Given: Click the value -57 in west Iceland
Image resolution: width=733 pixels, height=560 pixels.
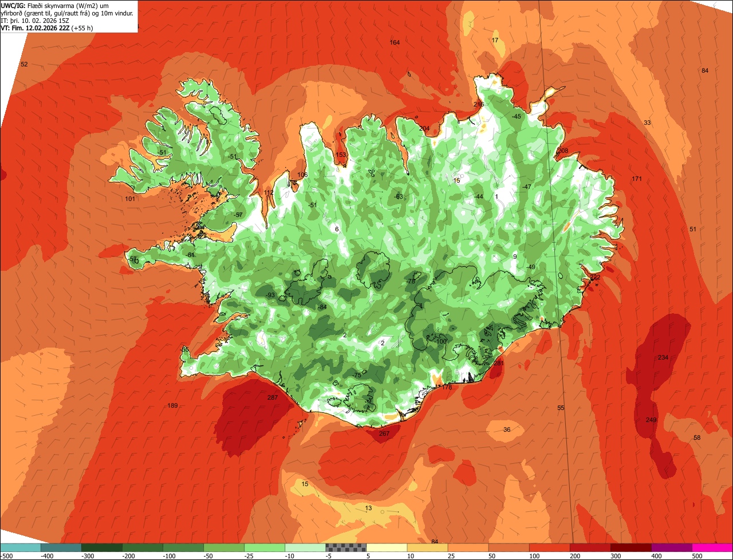Looking at the screenshot, I should pyautogui.click(x=238, y=215).
